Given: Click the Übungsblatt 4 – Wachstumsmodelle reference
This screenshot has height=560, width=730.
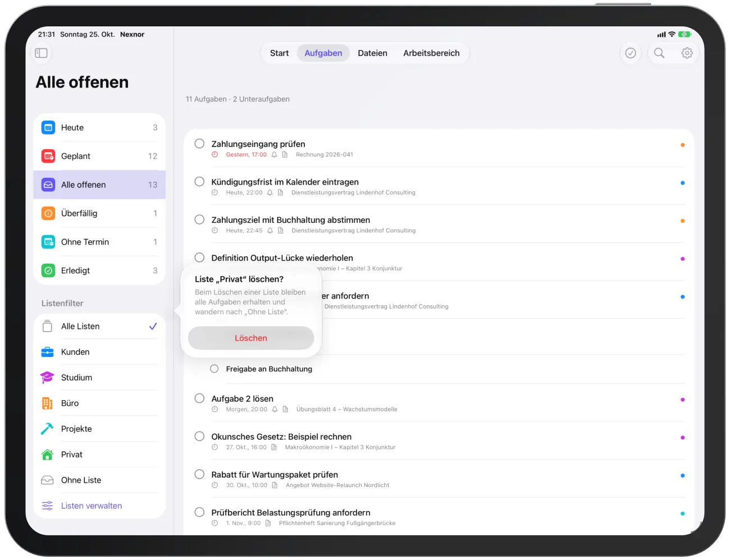Looking at the screenshot, I should click(346, 410).
